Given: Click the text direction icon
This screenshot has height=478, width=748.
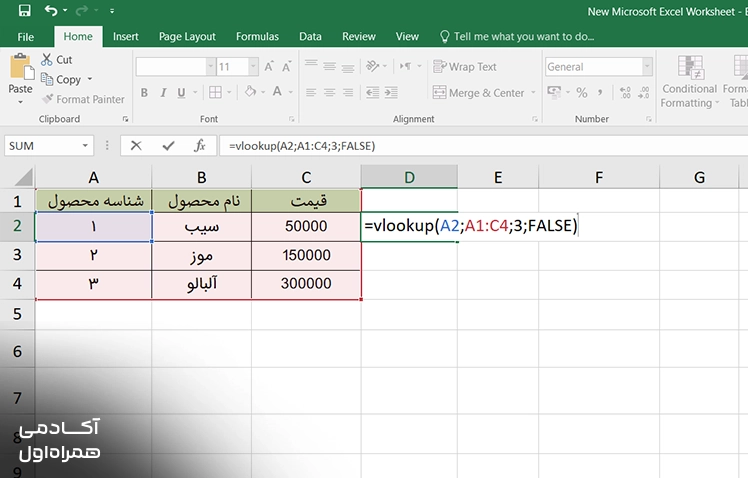Looking at the screenshot, I should 405,66.
